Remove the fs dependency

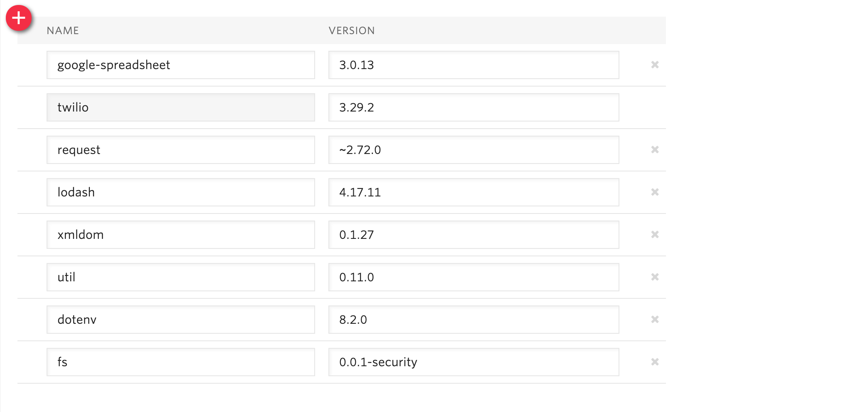click(x=655, y=362)
